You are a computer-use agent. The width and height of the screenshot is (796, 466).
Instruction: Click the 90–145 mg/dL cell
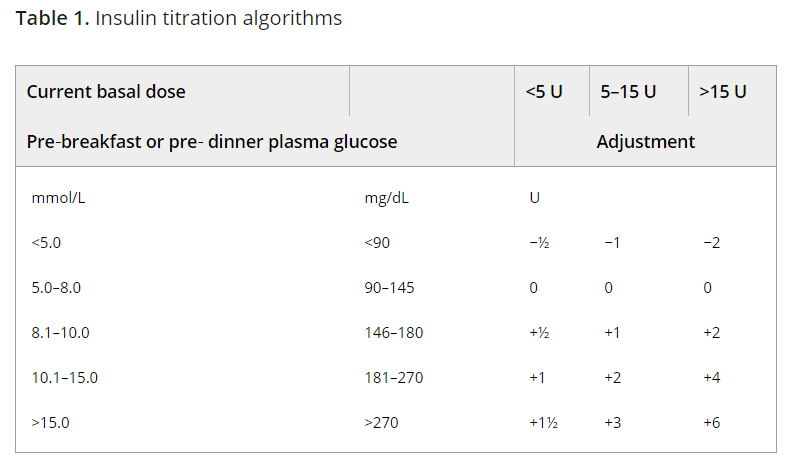[389, 288]
